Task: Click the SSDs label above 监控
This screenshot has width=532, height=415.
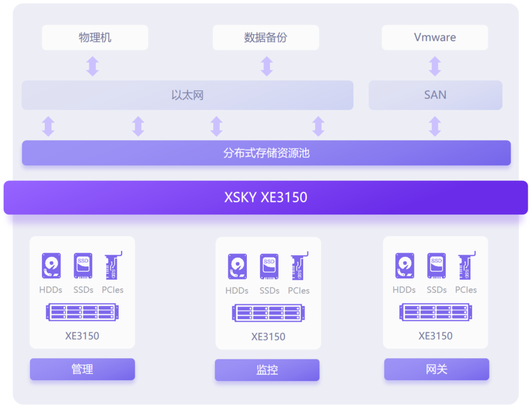Action: [x=270, y=290]
